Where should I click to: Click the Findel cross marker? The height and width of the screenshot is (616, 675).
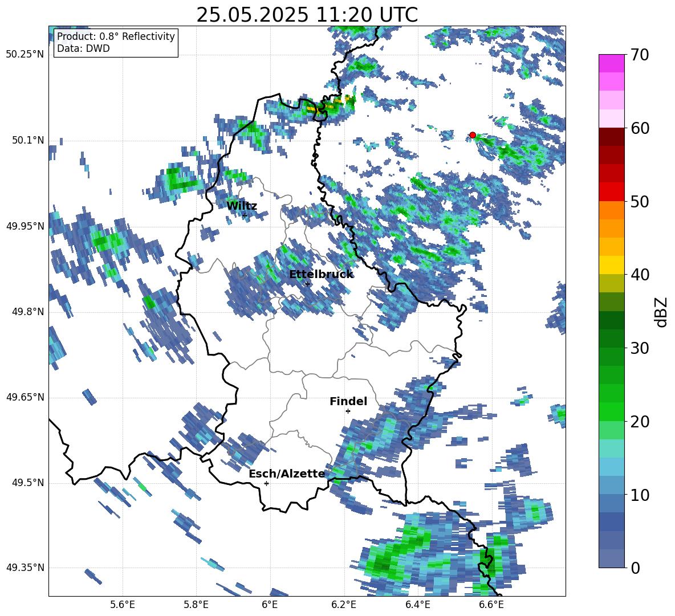click(348, 411)
